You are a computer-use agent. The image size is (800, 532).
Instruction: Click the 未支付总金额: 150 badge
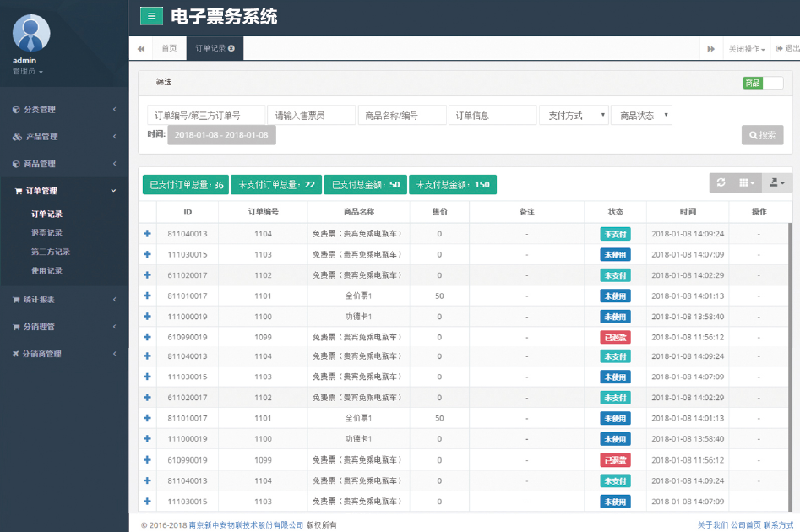coord(453,185)
